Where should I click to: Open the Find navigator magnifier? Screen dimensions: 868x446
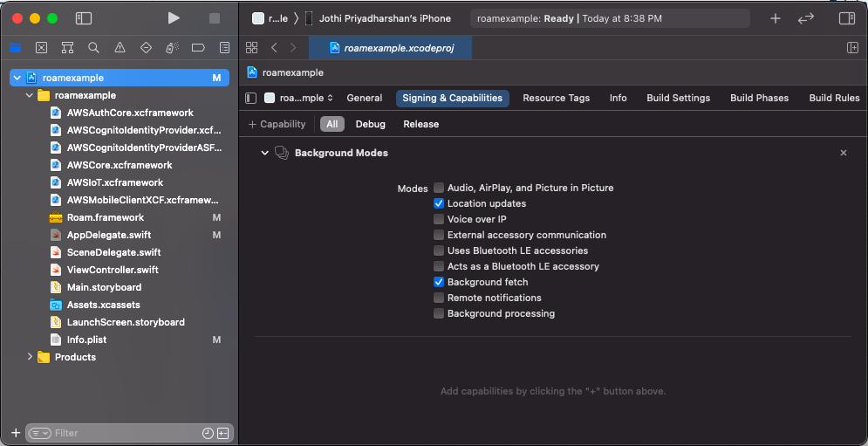pos(93,48)
